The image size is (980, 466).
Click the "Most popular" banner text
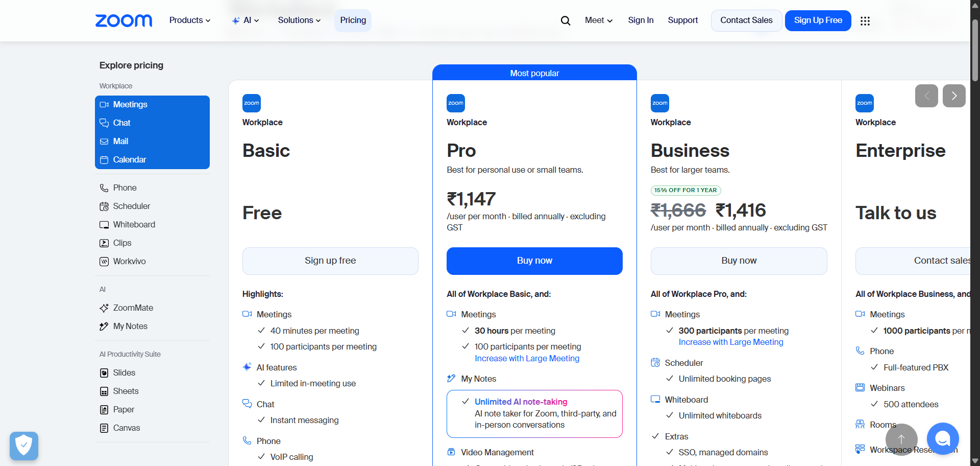[x=534, y=74]
